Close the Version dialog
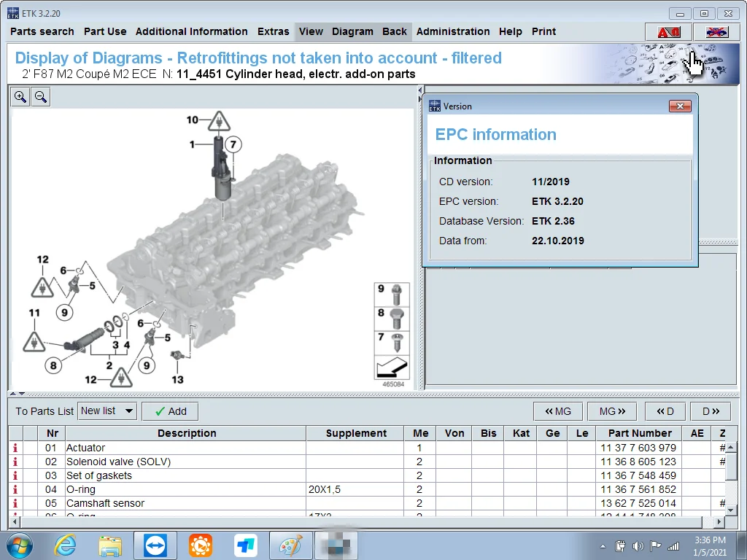Image resolution: width=747 pixels, height=560 pixels. (x=680, y=106)
